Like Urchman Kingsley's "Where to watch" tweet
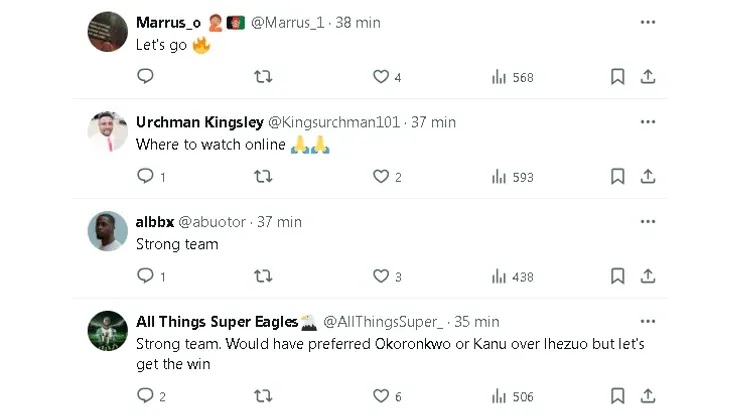Image resolution: width=740 pixels, height=416 pixels. pyautogui.click(x=381, y=177)
